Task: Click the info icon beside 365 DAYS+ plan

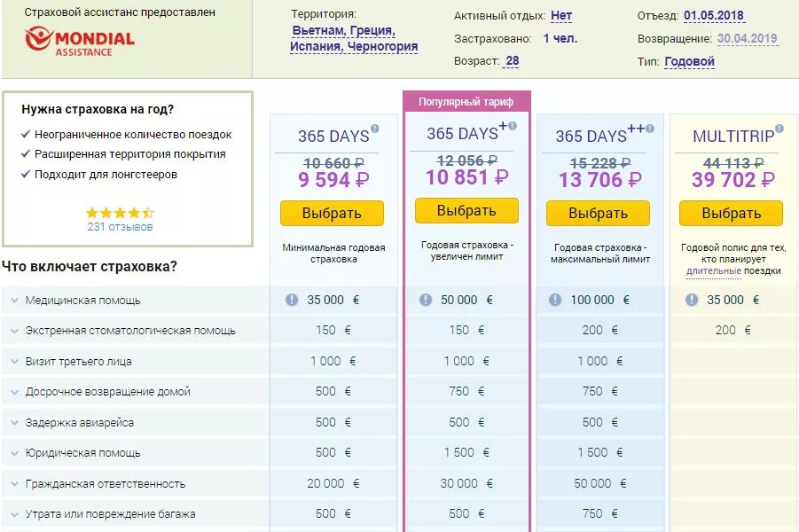Action: tap(513, 126)
